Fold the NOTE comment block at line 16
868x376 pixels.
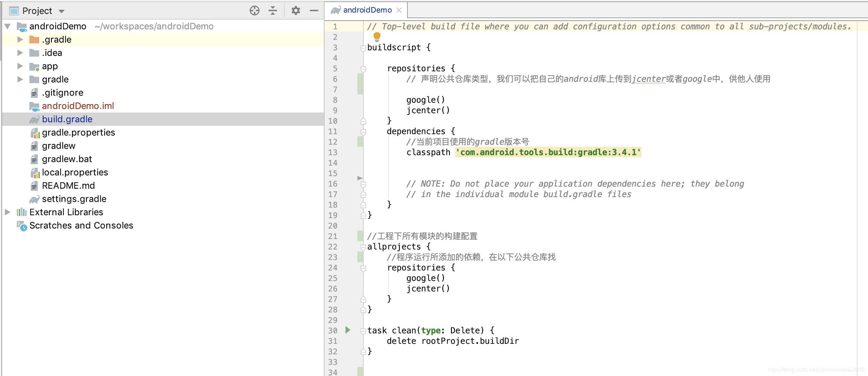coord(363,184)
